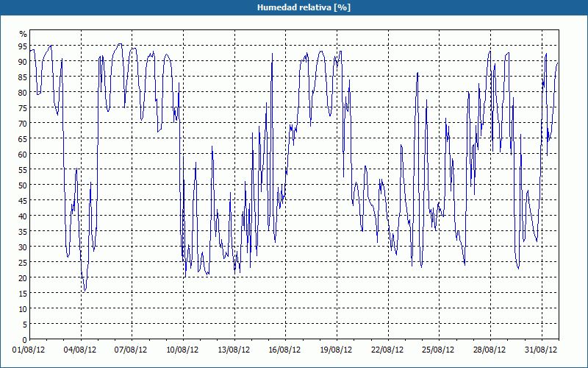
Task: Click the 90 value on Y axis
Action: (23, 62)
